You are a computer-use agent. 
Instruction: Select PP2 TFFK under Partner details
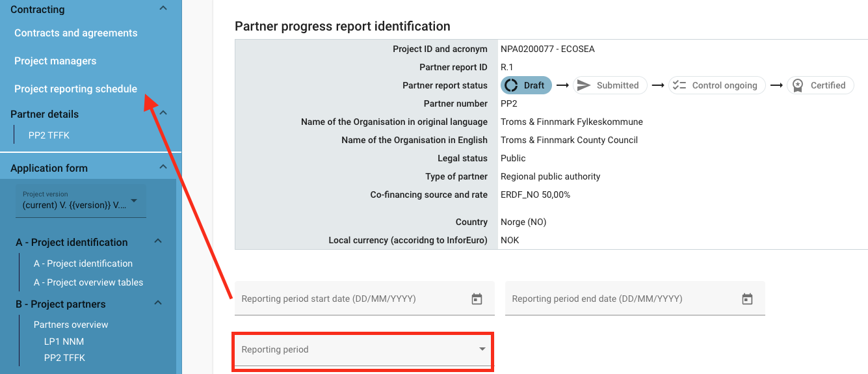(49, 135)
